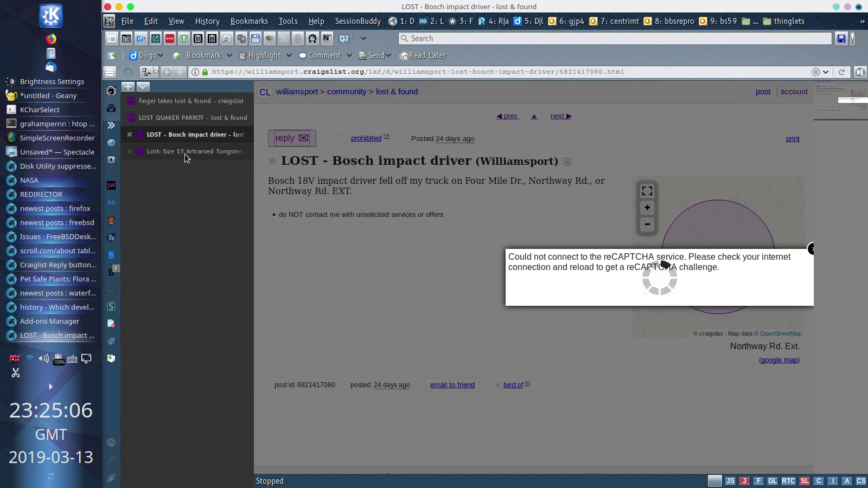Open the speedometer sidebar panel icon
Viewport: 868px width, 488px height.
111,91
